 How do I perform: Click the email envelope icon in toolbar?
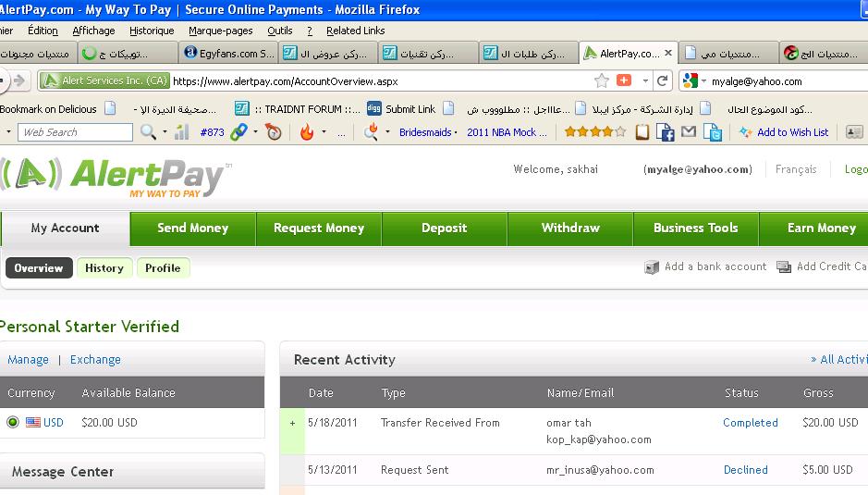click(x=689, y=131)
